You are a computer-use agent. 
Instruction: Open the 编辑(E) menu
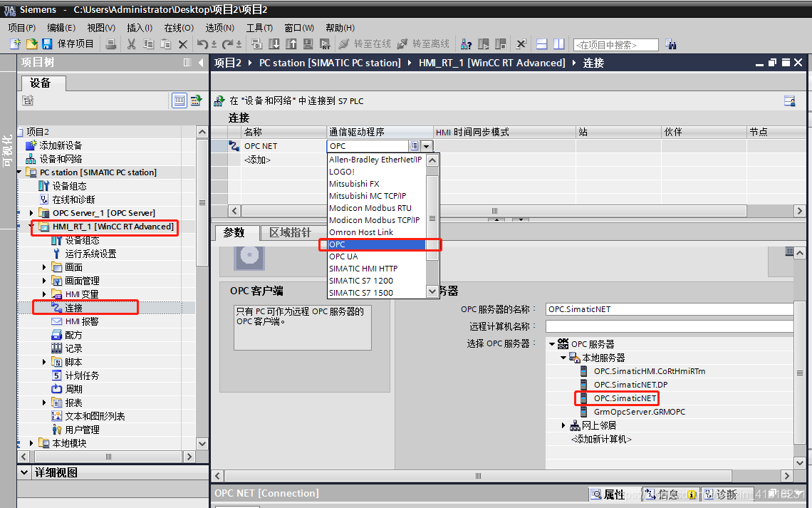click(x=61, y=28)
